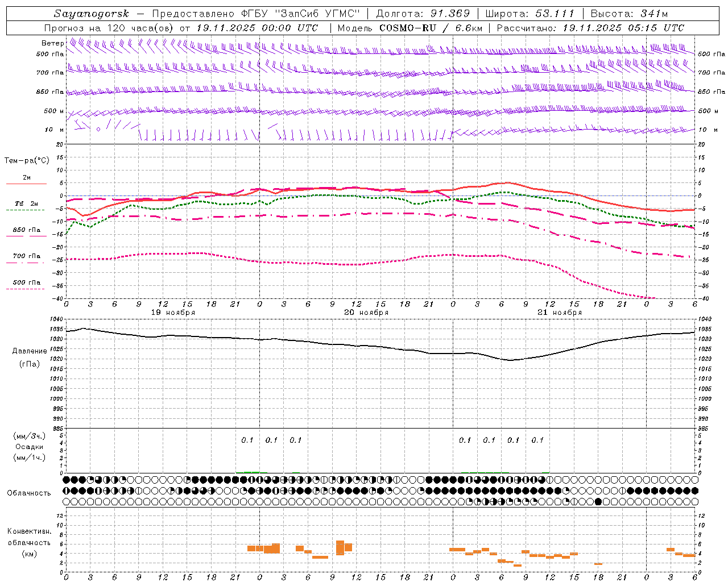Click the 'Широта: 53.111' latitude value
728x582 pixels.
pos(530,14)
